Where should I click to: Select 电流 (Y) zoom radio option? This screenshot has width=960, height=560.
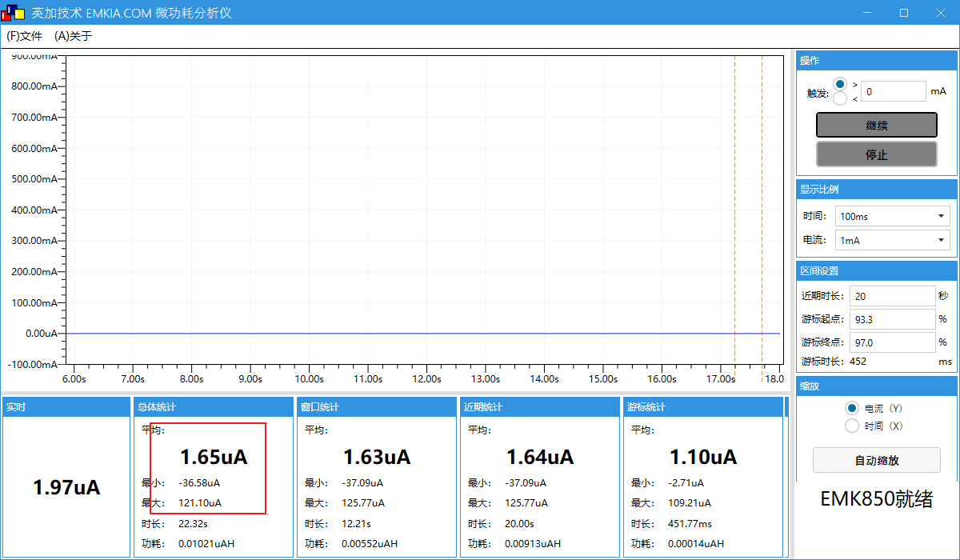coord(852,408)
